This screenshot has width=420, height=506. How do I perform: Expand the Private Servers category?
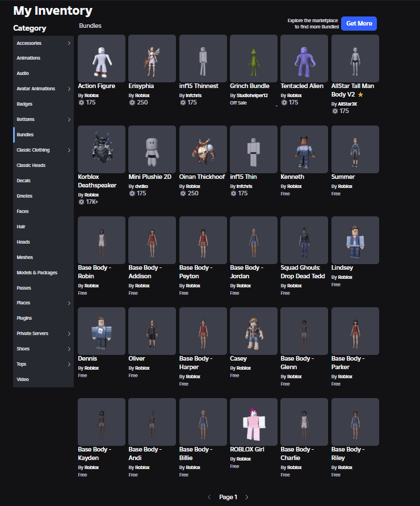(x=69, y=334)
